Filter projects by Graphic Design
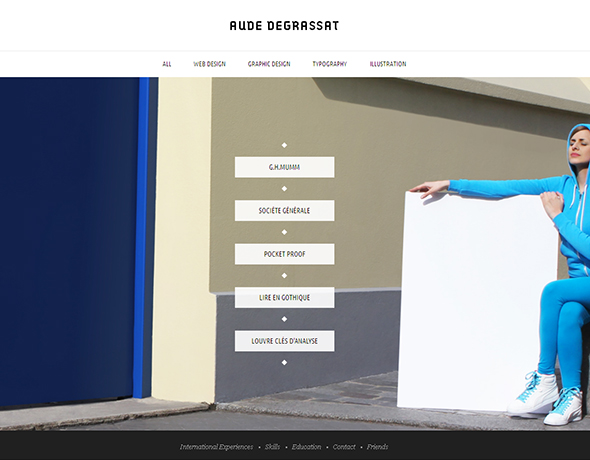This screenshot has width=590, height=460. click(269, 64)
